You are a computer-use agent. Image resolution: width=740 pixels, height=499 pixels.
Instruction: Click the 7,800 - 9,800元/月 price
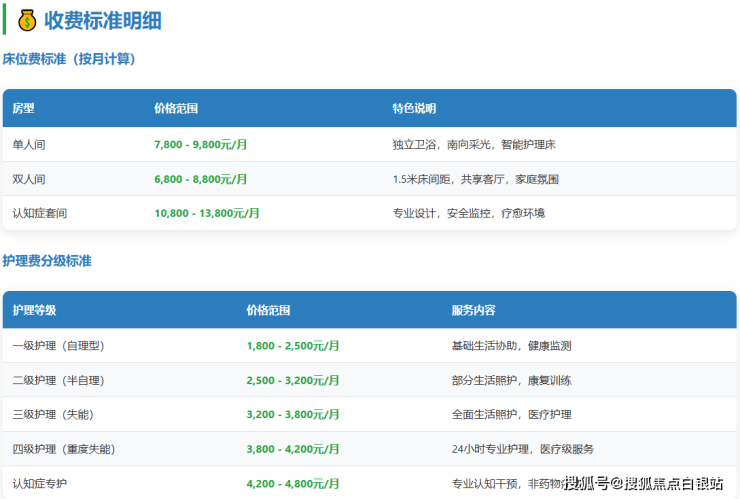(201, 145)
